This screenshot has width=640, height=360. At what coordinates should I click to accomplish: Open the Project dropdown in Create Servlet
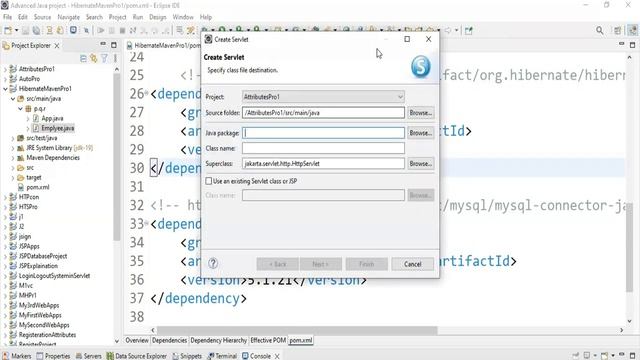(x=323, y=97)
